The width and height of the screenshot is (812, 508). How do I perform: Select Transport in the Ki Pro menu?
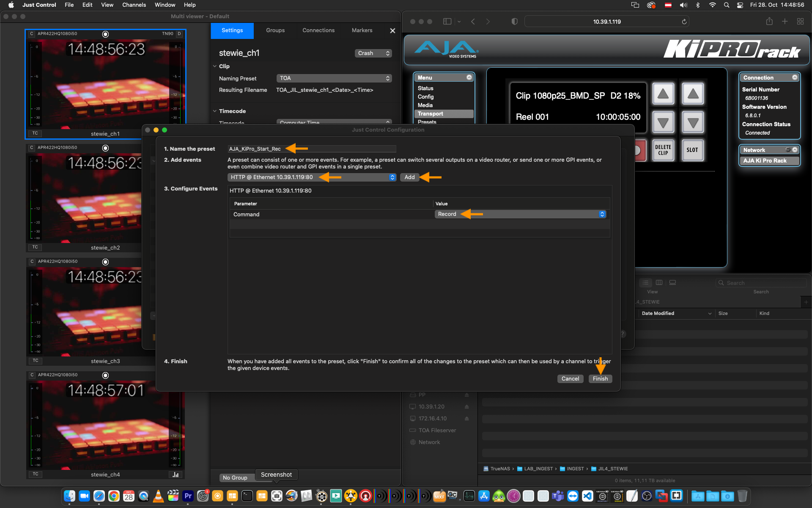tap(444, 114)
